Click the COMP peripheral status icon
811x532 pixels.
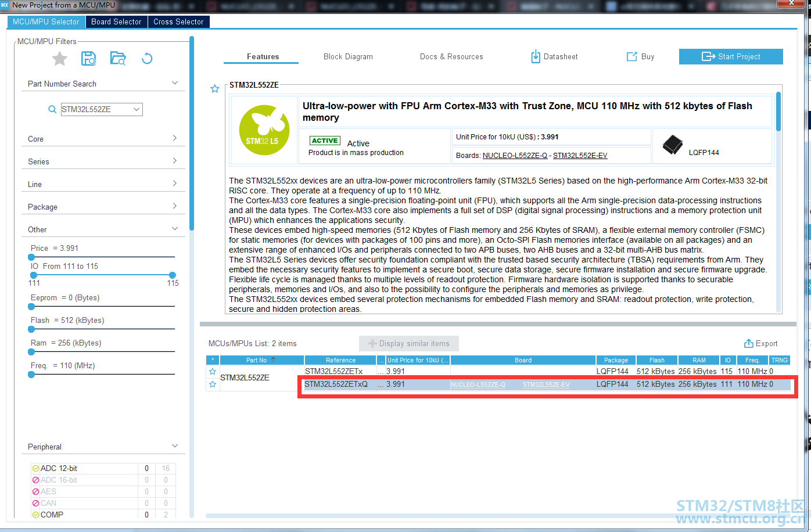click(35, 515)
